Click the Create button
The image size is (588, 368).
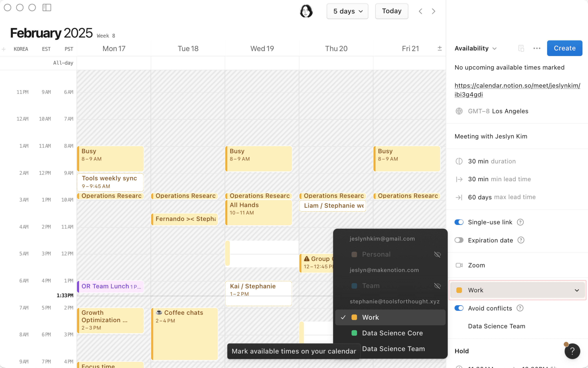[x=564, y=48]
